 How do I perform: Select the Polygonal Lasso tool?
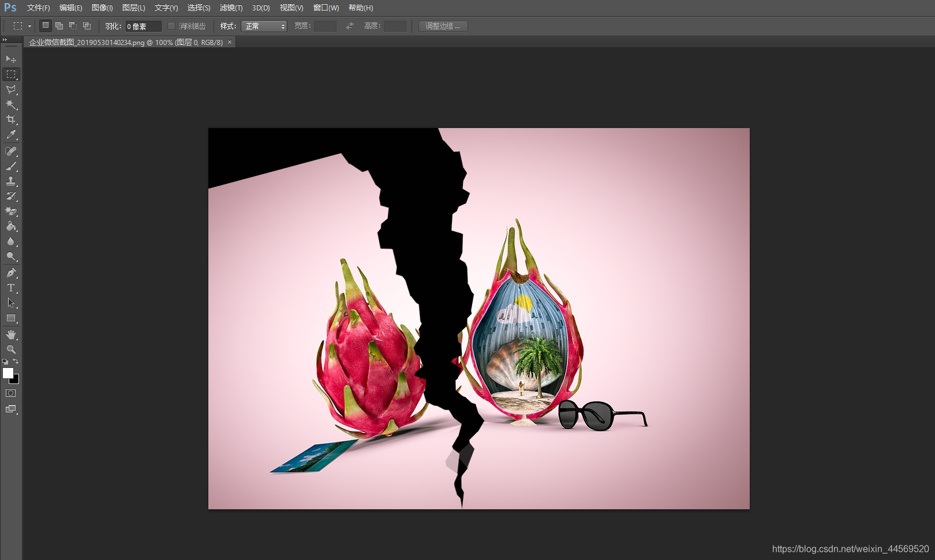pyautogui.click(x=11, y=89)
